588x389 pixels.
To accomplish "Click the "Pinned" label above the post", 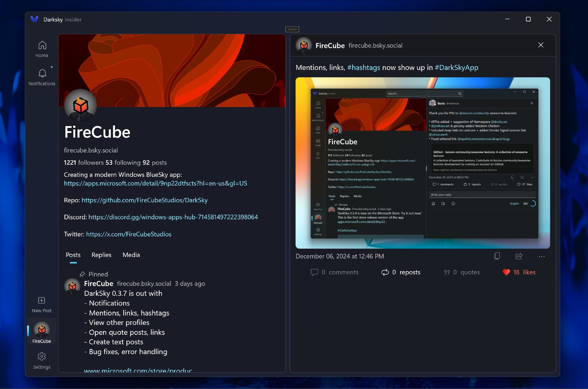I will [98, 274].
